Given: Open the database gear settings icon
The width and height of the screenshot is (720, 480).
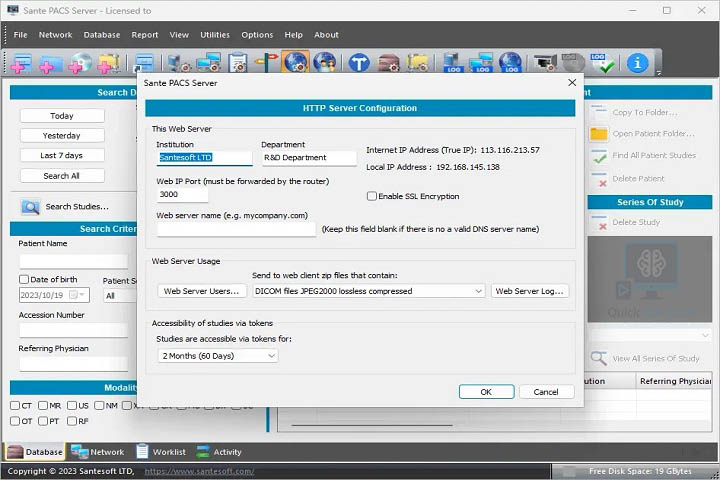Looking at the screenshot, I should pyautogui.click(x=388, y=63).
